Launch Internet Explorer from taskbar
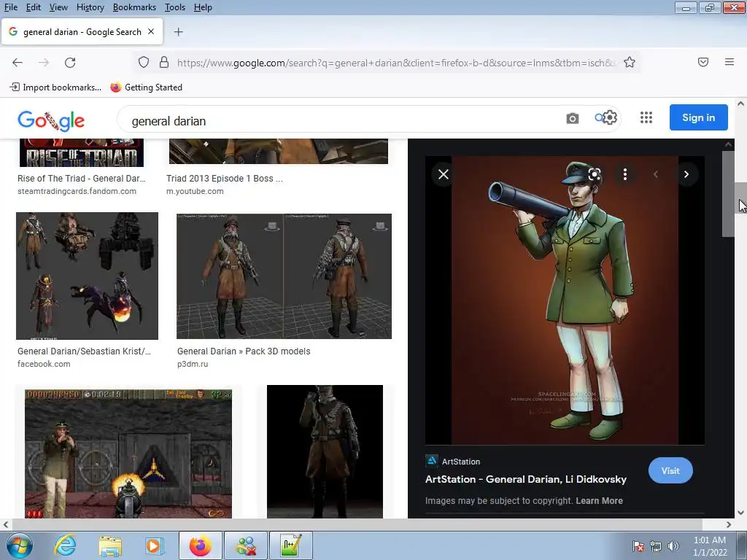This screenshot has height=560, width=747. tap(65, 545)
